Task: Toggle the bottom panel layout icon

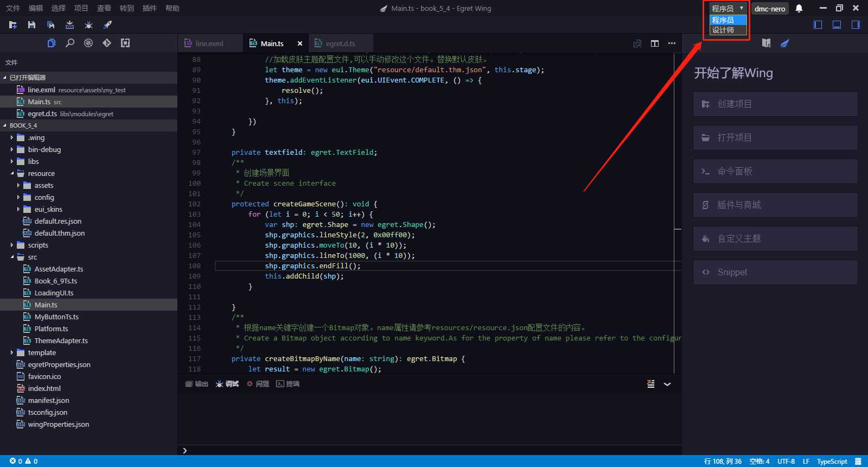Action: (x=837, y=24)
